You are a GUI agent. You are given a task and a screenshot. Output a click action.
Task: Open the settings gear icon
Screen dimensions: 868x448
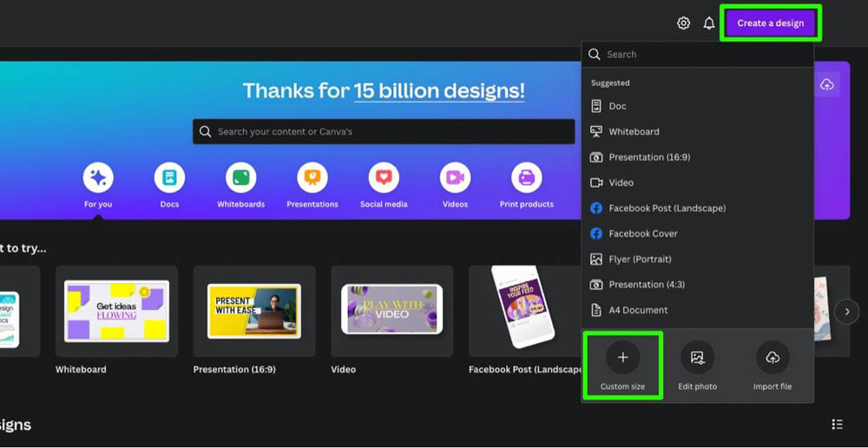pos(684,23)
